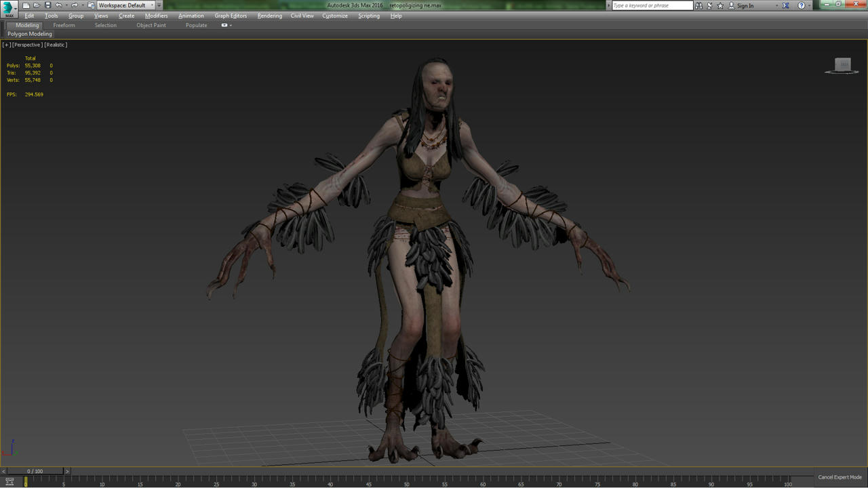
Task: Open the Customize menu
Action: click(x=335, y=16)
